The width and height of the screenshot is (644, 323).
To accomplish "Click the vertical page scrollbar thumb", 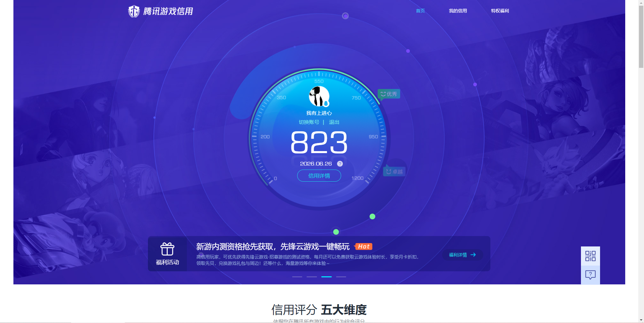I will click(641, 37).
